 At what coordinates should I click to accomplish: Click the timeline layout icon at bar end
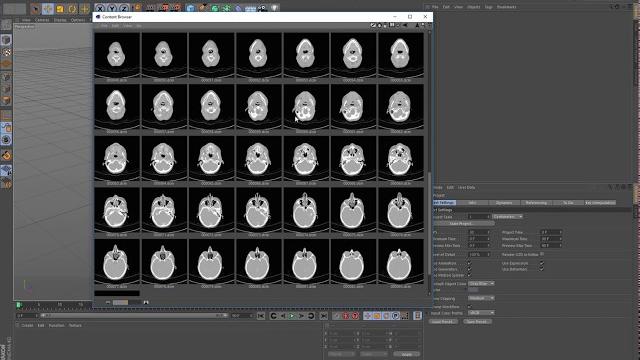click(418, 316)
